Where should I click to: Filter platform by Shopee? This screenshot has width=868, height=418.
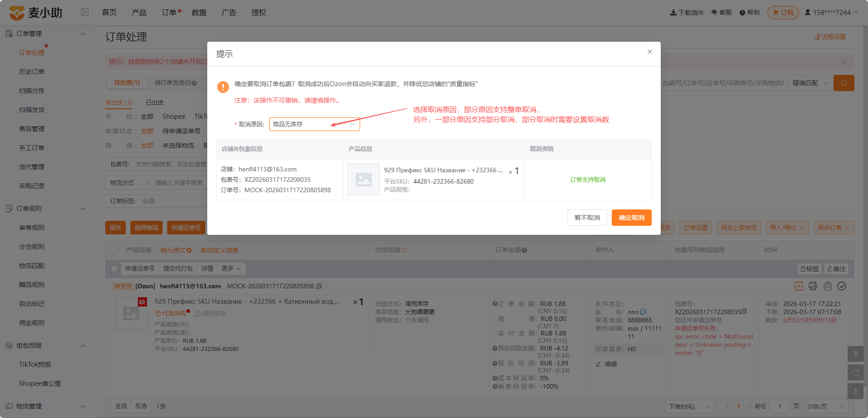pos(174,117)
